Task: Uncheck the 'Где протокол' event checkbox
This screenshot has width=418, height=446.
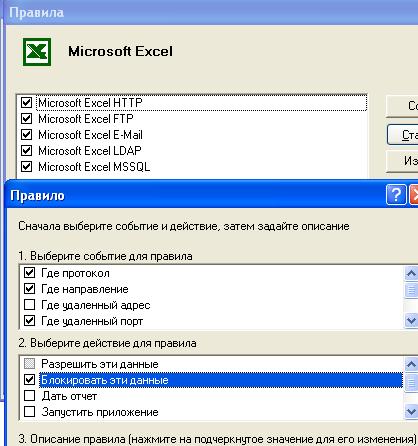Action: point(29,273)
